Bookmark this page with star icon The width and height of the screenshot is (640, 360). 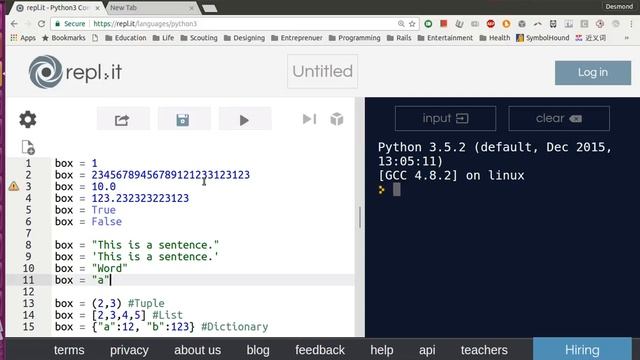(412, 24)
